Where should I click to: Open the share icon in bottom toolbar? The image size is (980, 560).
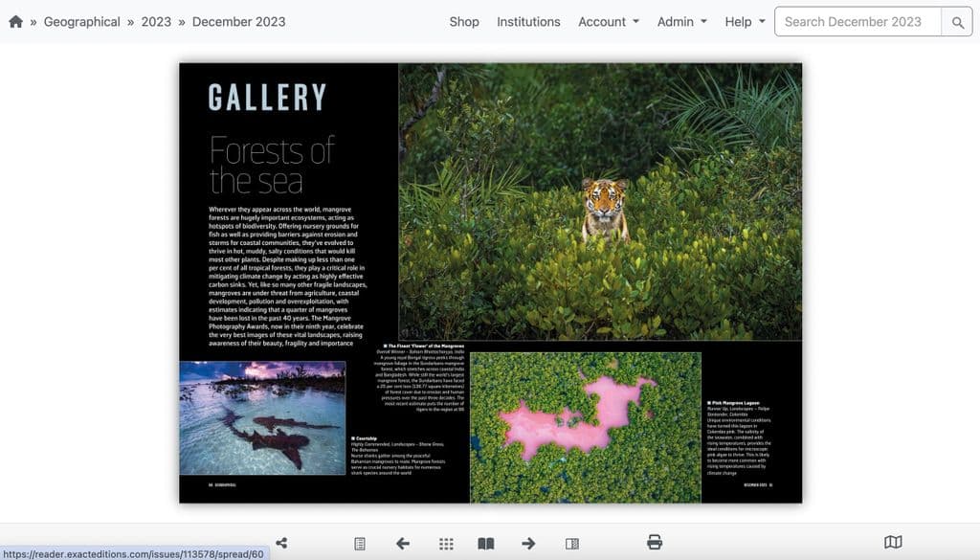[282, 543]
